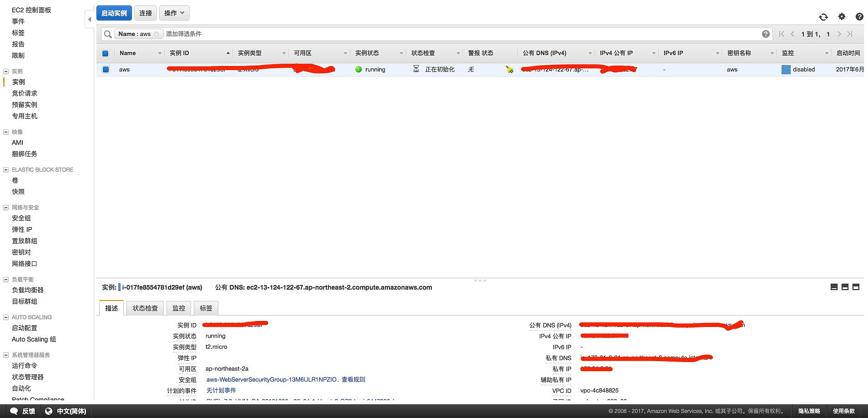Open the 查看规则 security group link
Image resolution: width=868 pixels, height=418 pixels.
353,380
